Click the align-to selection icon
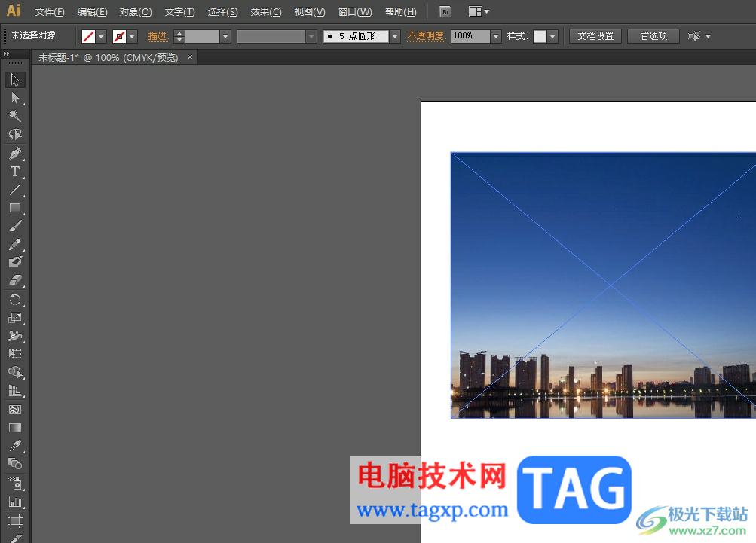 [x=693, y=36]
